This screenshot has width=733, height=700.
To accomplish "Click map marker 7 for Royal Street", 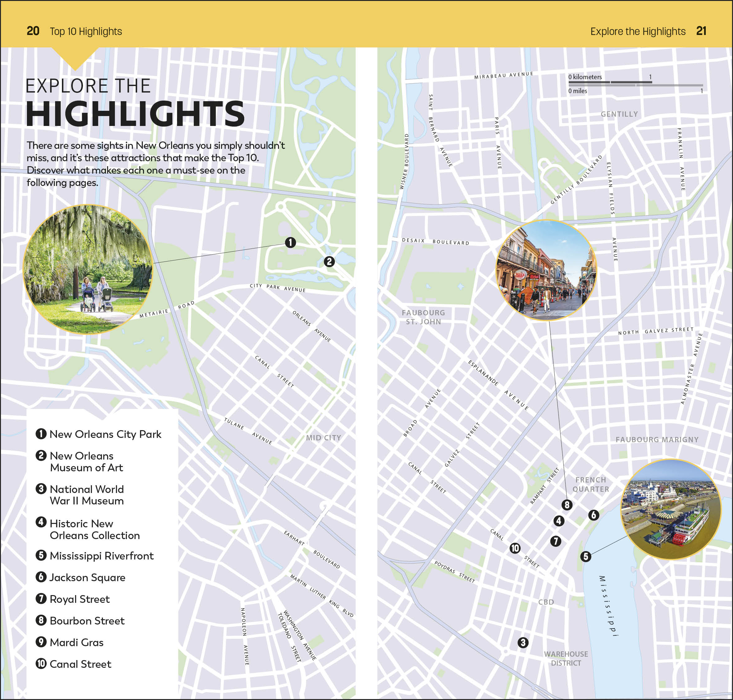I will tap(556, 541).
